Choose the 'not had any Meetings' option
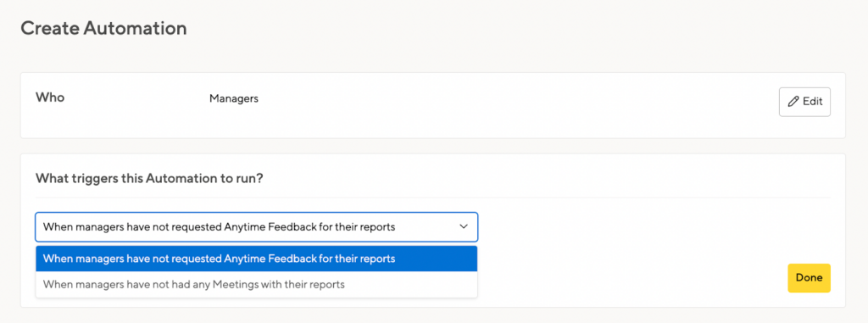Image resolution: width=868 pixels, height=323 pixels. pyautogui.click(x=256, y=285)
